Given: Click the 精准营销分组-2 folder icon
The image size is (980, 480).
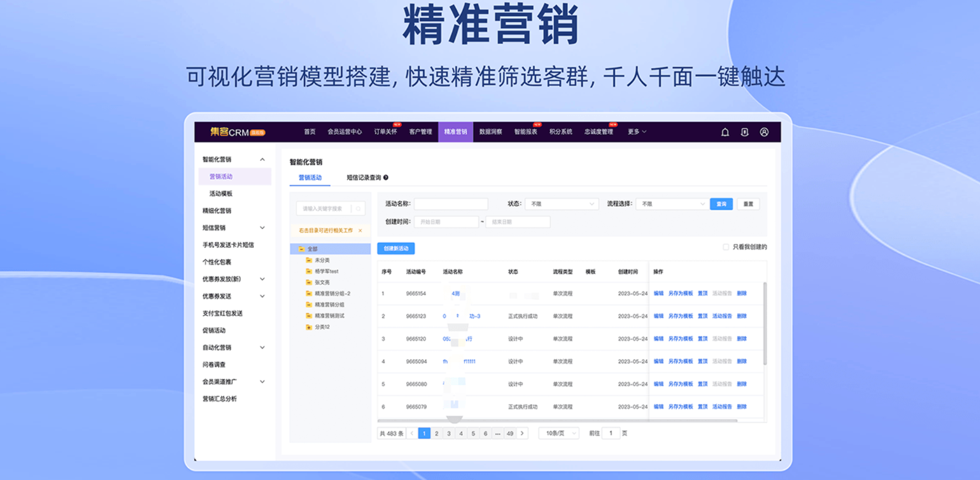Looking at the screenshot, I should tap(309, 293).
